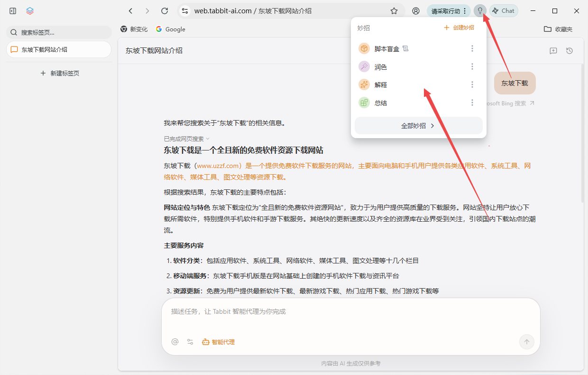Toggle the sidebar panel icon
The image size is (588, 375).
[x=13, y=11]
